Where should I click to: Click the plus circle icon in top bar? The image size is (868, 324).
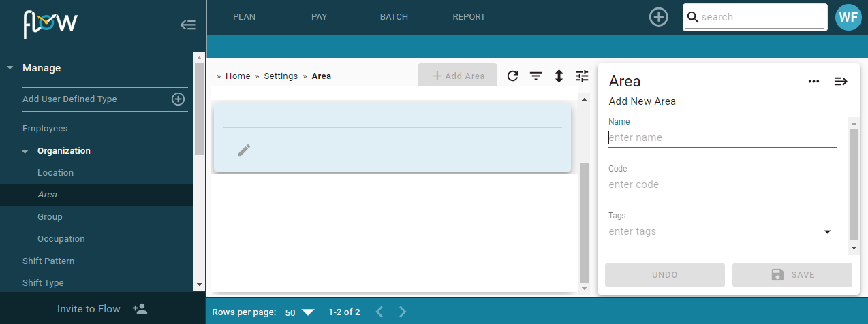pos(658,17)
